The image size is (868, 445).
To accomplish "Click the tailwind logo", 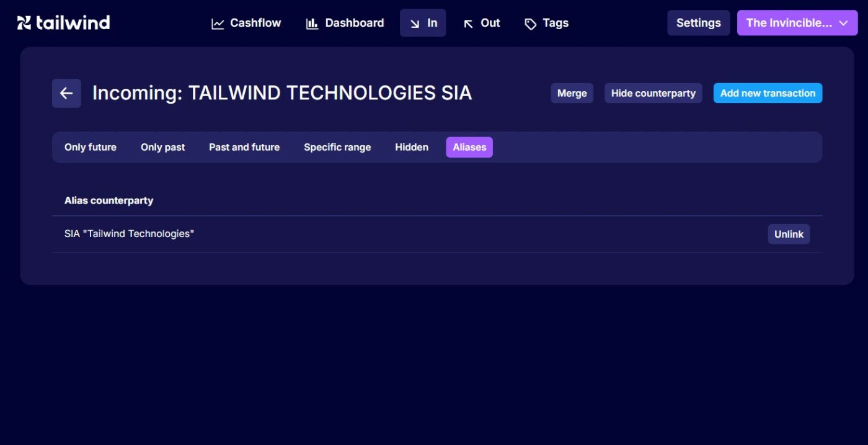I will coord(63,23).
